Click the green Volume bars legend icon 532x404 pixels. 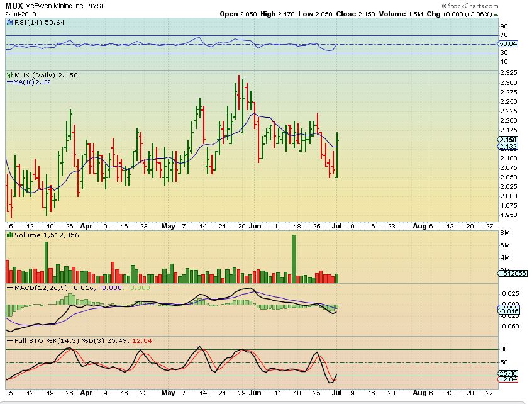click(x=9, y=235)
